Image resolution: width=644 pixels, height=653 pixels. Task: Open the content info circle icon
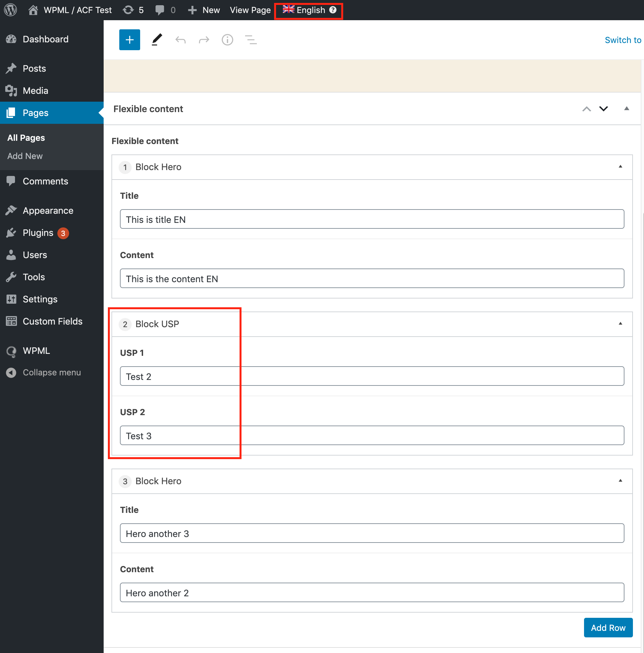coord(227,40)
